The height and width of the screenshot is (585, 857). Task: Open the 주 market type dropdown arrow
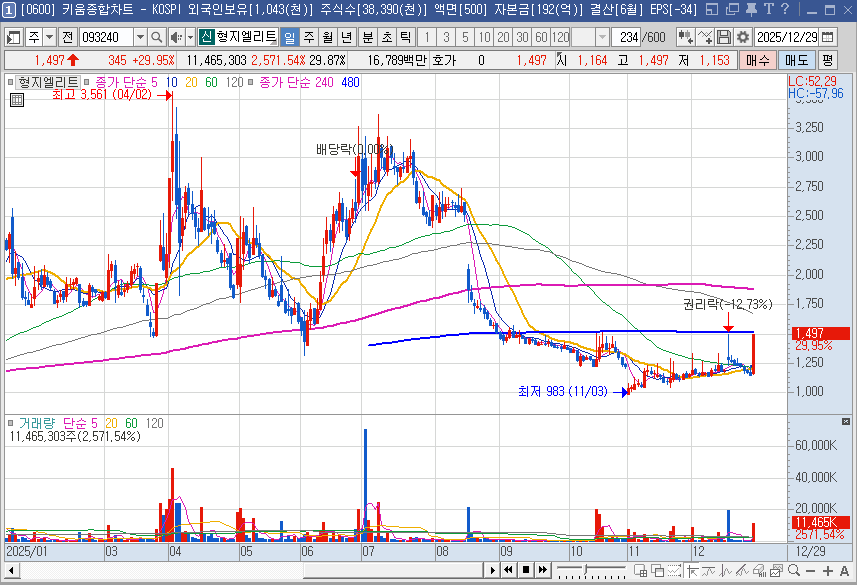pos(50,37)
